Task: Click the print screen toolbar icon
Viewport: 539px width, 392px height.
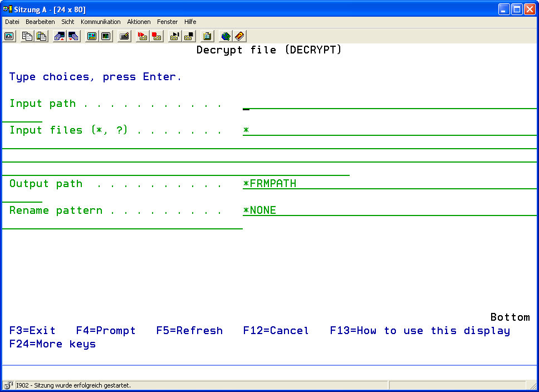Action: coord(9,36)
